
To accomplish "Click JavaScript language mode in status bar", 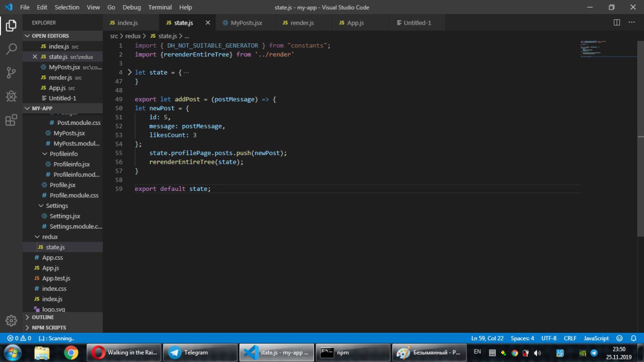I will [596, 338].
